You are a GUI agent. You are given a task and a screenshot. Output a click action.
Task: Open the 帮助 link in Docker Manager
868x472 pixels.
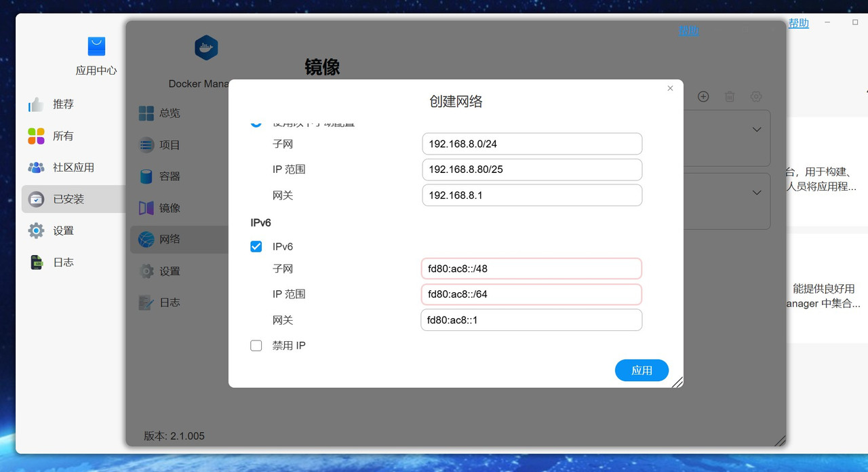[688, 31]
